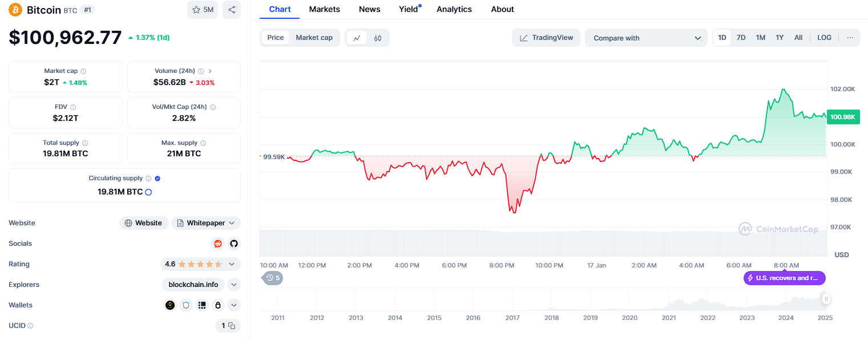The image size is (868, 340).
Task: Show UCID info icon
Action: (x=30, y=326)
